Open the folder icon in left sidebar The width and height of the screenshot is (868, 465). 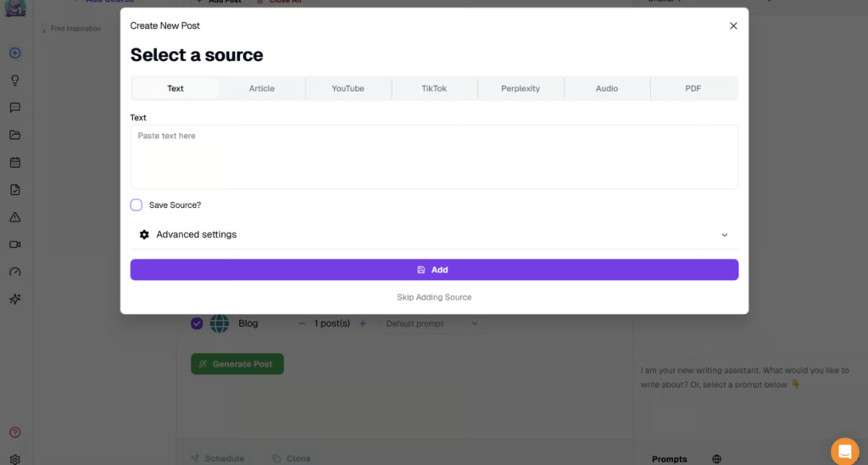(x=14, y=135)
